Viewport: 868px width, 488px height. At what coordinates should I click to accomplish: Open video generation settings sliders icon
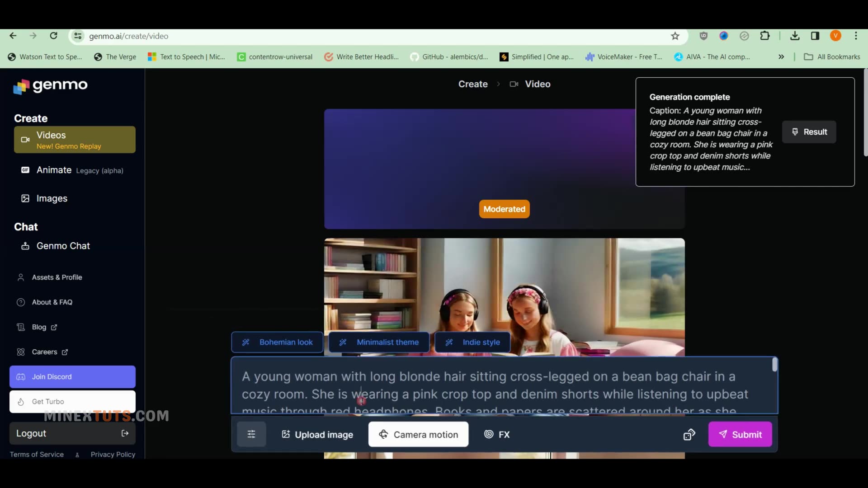point(251,434)
